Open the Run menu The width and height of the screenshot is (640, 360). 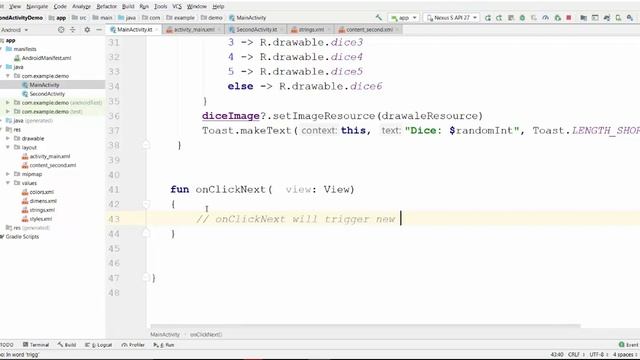144,7
